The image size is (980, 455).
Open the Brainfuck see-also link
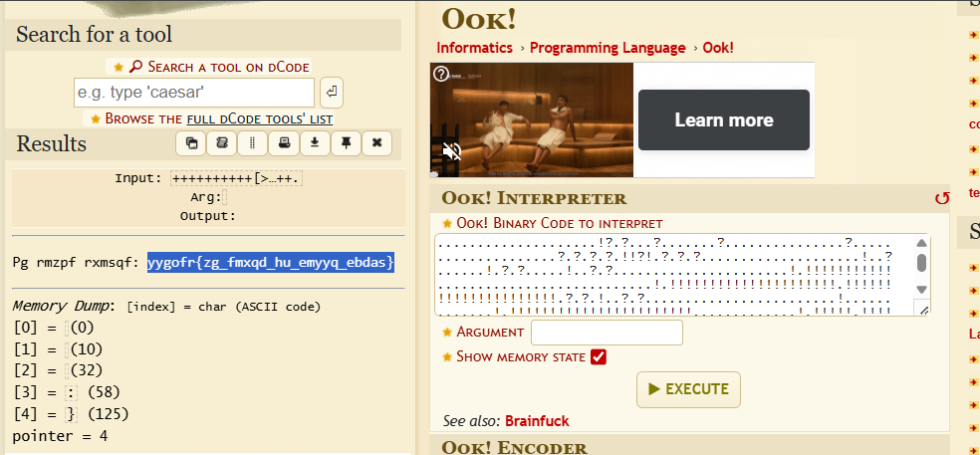[x=537, y=420]
